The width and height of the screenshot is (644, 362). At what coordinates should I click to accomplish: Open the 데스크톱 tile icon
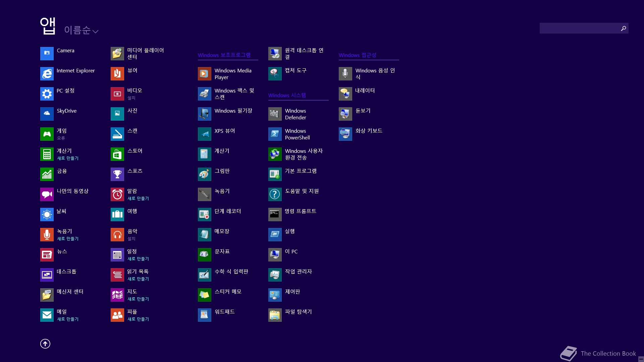(47, 275)
